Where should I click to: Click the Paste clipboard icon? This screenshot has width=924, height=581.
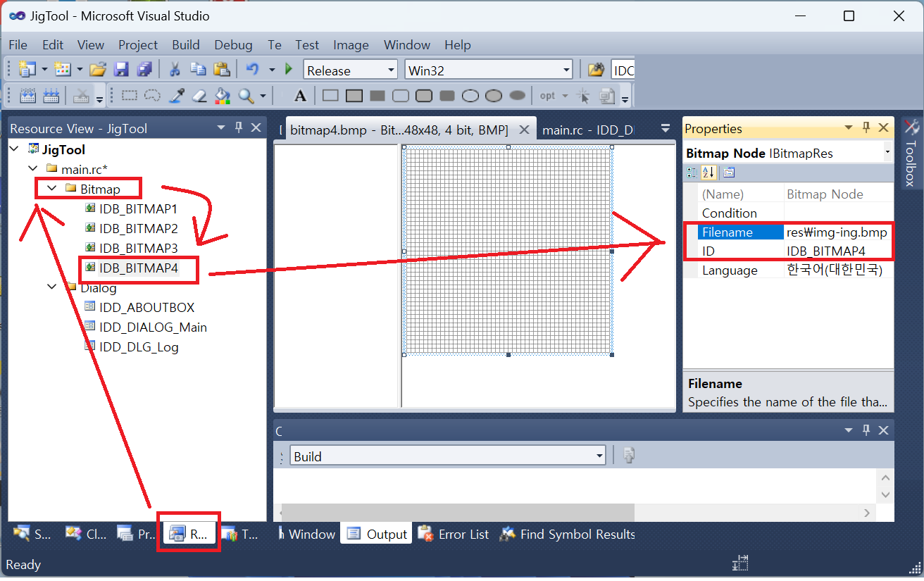[x=222, y=69]
